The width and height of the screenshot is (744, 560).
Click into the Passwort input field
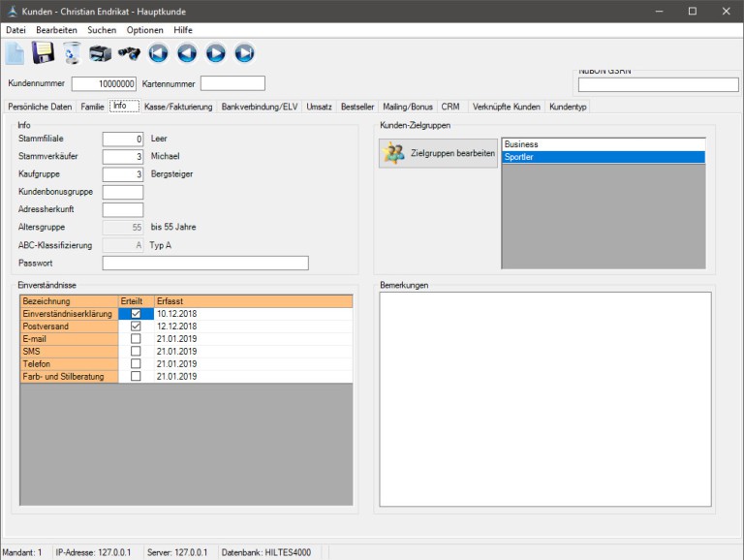[204, 263]
